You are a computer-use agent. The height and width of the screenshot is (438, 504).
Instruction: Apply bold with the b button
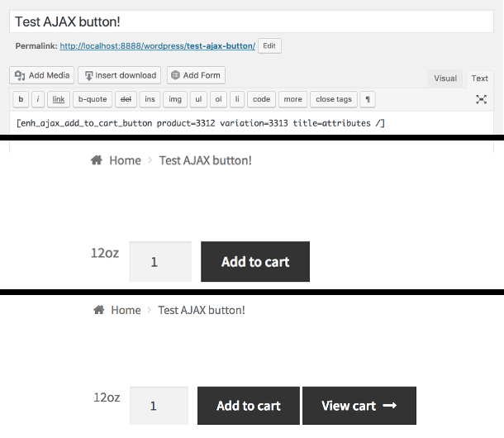coord(21,99)
